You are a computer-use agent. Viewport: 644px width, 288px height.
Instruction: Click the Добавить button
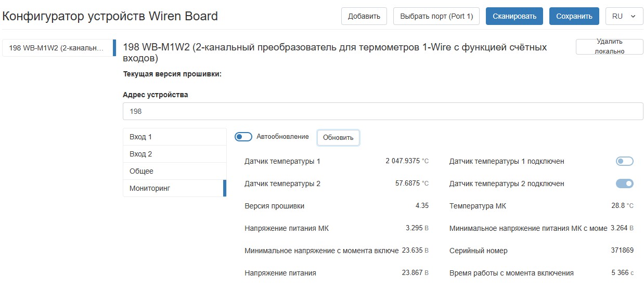coord(364,16)
